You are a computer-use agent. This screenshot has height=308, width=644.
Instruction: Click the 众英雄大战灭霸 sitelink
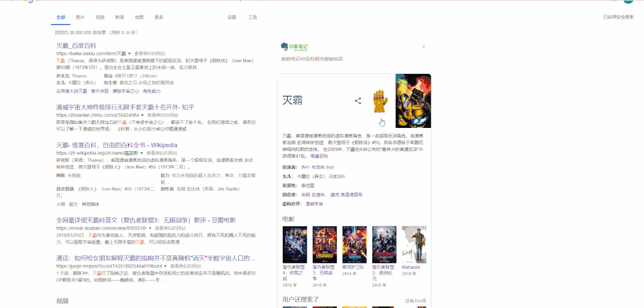coord(72,91)
